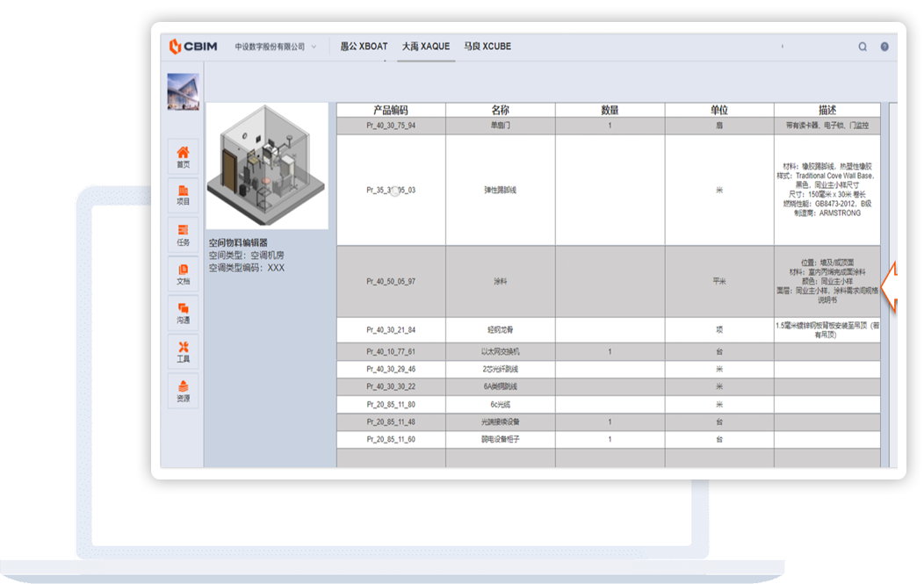The image size is (924, 584).
Task: Open the 首页 home icon in sidebar
Action: coord(183,156)
